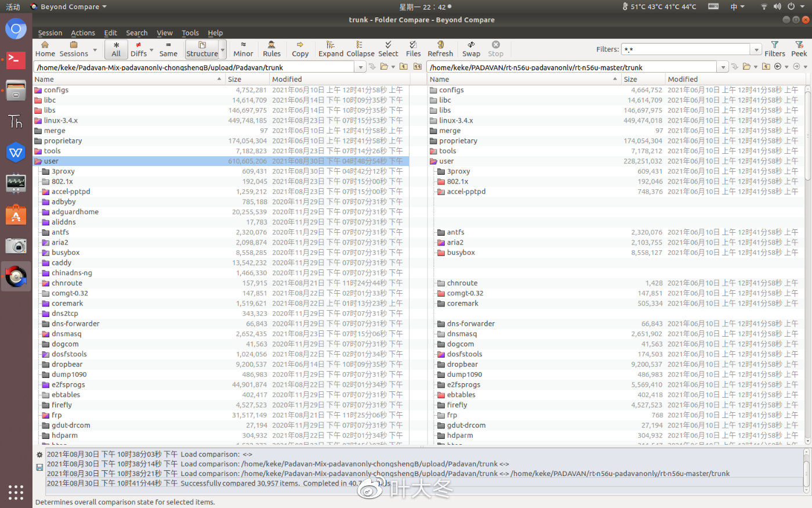This screenshot has width=812, height=508.
Task: Expand all folders with Expand tool
Action: [x=331, y=49]
